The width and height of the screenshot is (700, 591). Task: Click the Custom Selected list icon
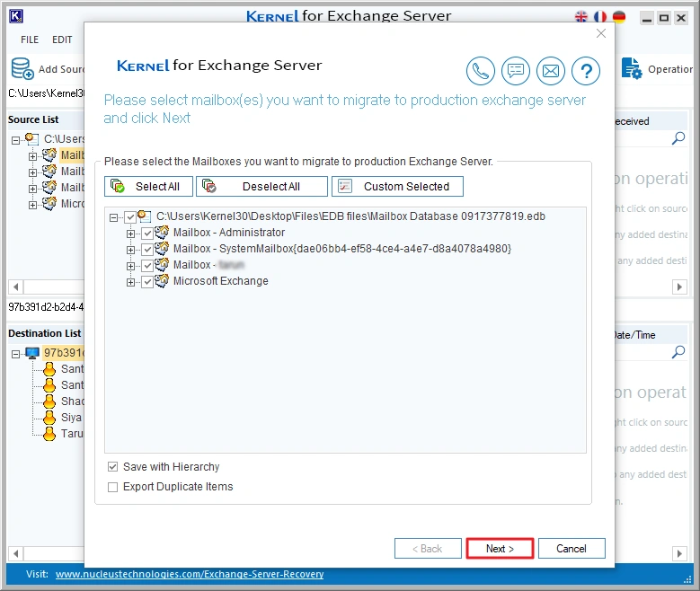345,186
